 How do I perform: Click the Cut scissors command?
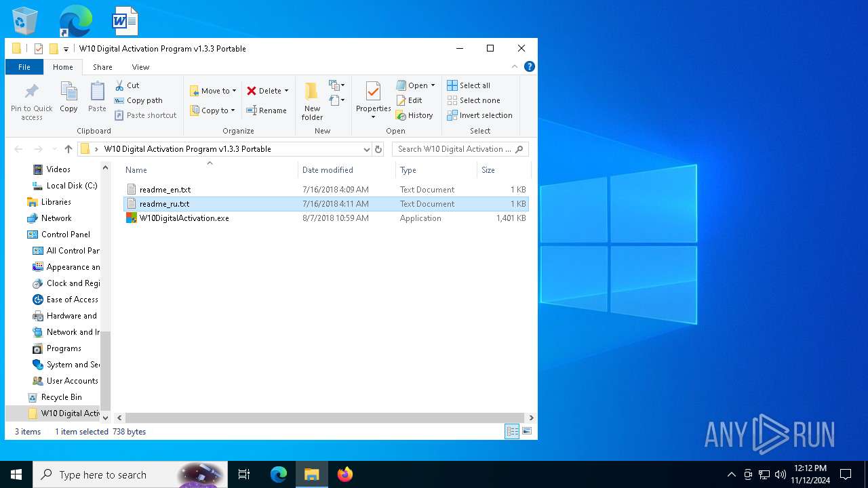pos(127,85)
